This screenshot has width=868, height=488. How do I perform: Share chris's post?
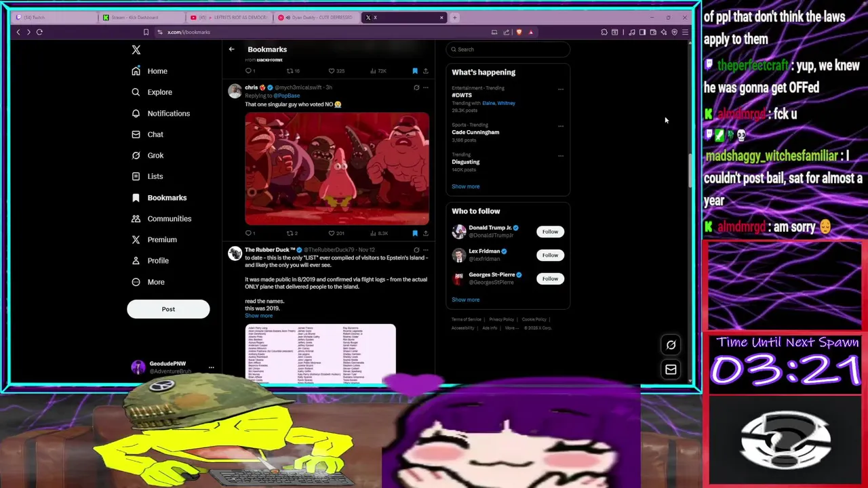[x=426, y=233]
